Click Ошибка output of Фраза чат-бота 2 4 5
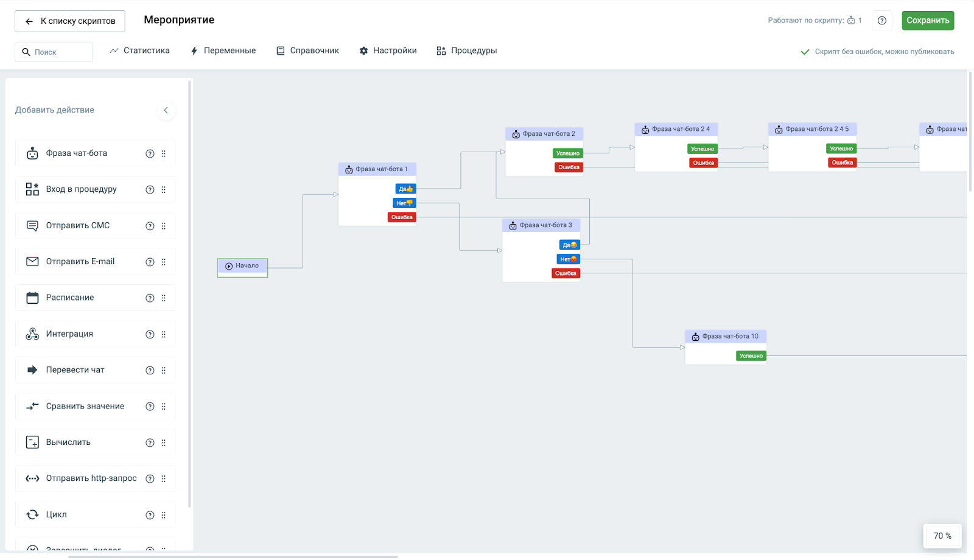Viewport: 974px width, 560px height. pyautogui.click(x=843, y=163)
